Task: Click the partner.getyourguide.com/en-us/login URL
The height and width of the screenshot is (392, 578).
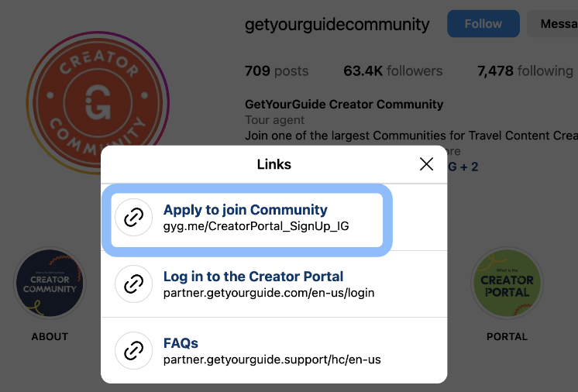Action: click(269, 293)
